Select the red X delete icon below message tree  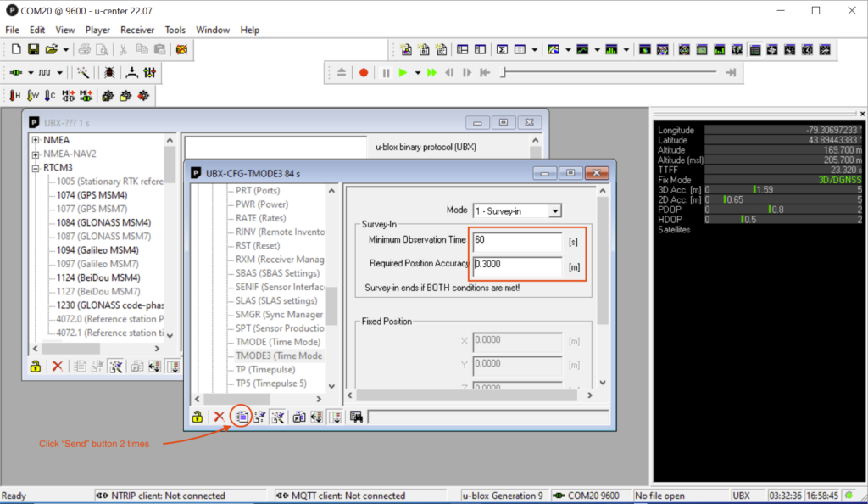coord(57,367)
